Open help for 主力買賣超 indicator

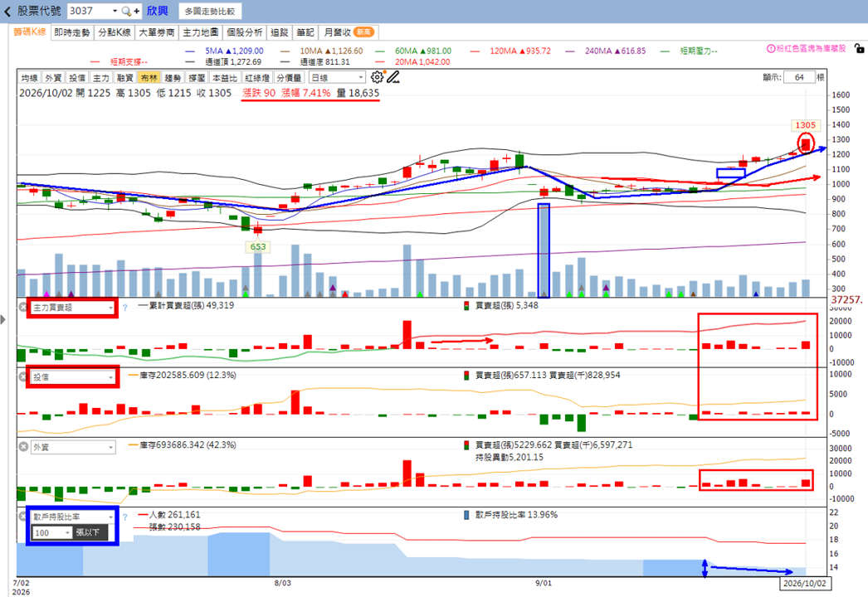point(125,308)
